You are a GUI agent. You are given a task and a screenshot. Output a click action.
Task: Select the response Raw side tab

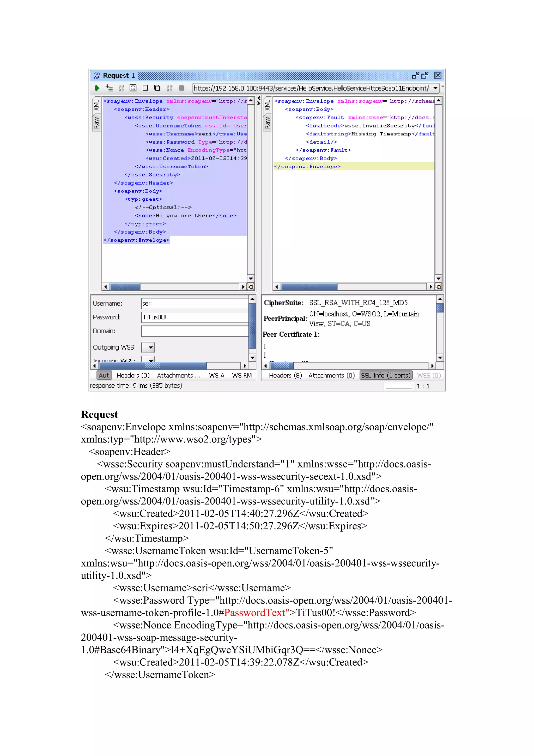tap(267, 123)
